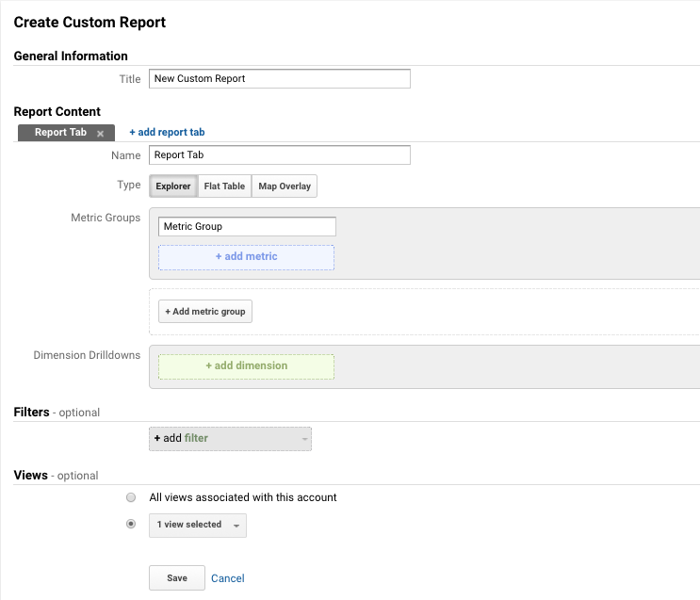Click the Title input field
The width and height of the screenshot is (700, 600).
click(280, 79)
